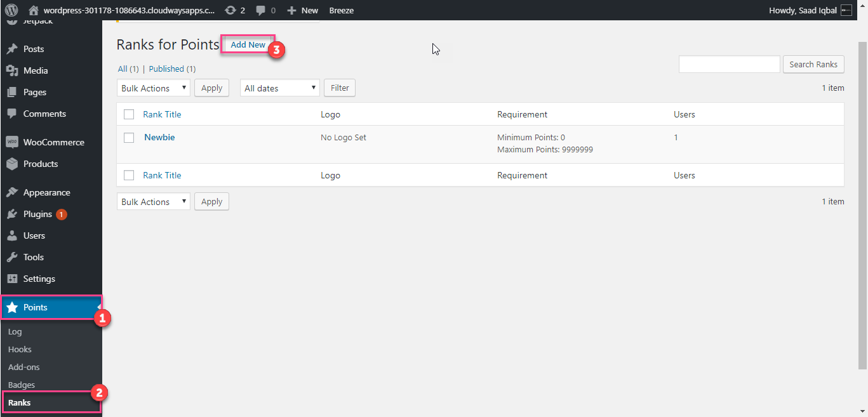Click the Users person icon
Screen dimensions: 868x417
point(11,235)
